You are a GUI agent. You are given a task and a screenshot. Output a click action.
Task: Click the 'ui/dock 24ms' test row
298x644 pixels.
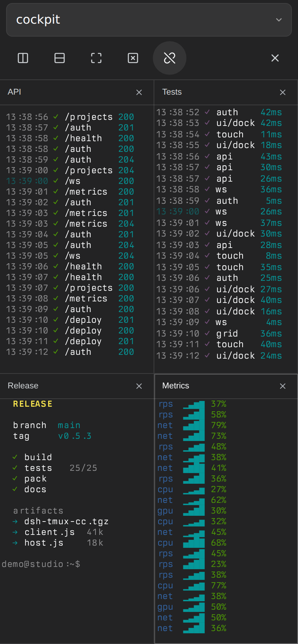[x=219, y=356]
